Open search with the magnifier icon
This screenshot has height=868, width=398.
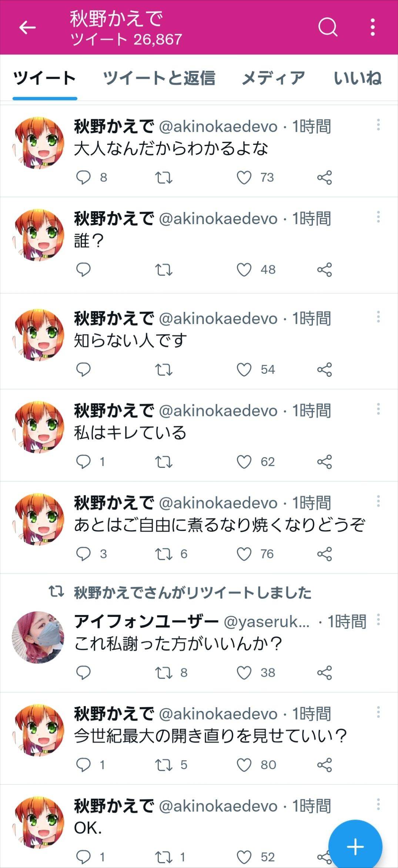(328, 27)
